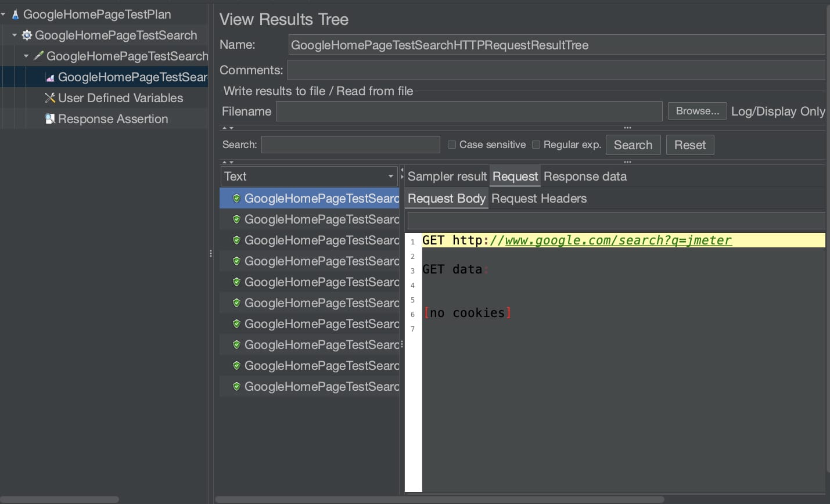Screen dimensions: 830x504
Task: Click the Filename input field
Action: pos(469,111)
